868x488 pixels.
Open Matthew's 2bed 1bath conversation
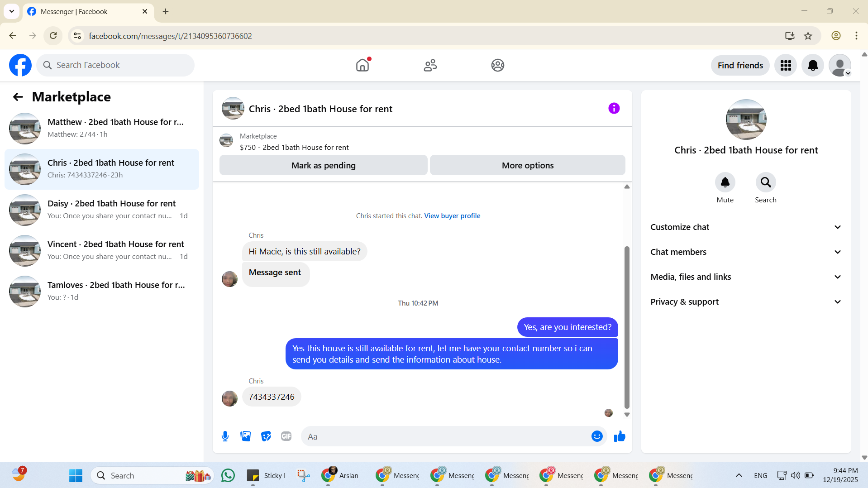102,129
